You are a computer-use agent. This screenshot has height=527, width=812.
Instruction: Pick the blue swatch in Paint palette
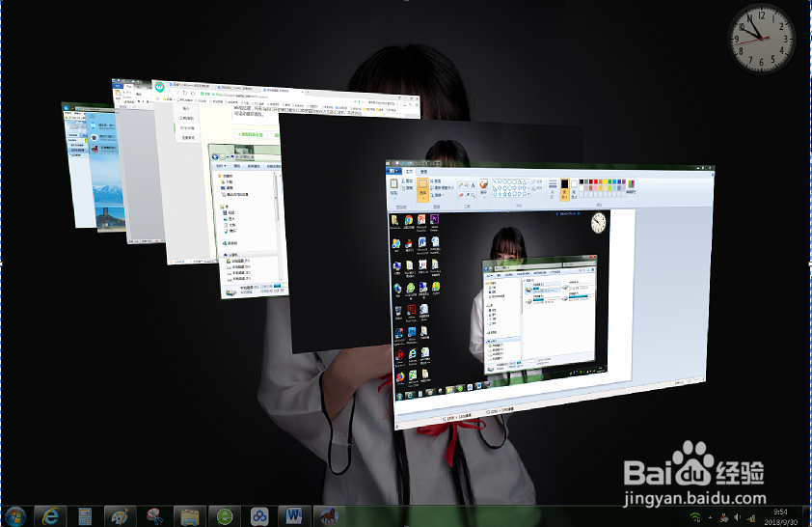tap(618, 182)
